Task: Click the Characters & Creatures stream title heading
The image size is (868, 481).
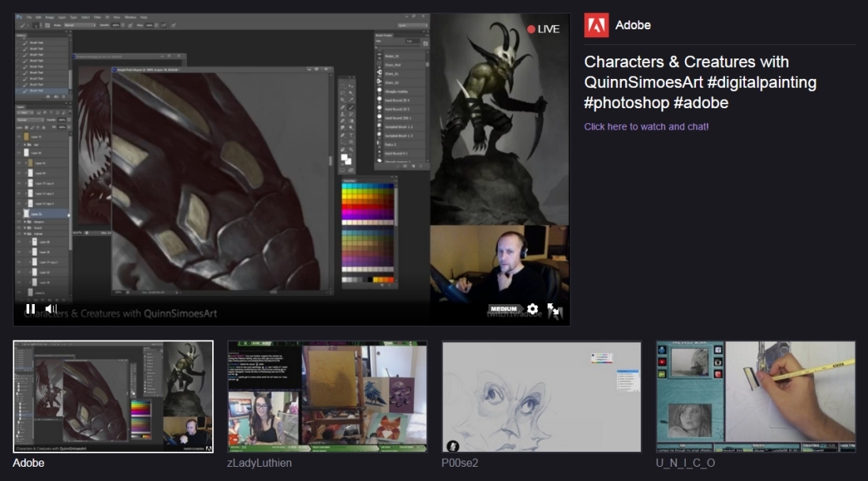Action: pyautogui.click(x=700, y=82)
